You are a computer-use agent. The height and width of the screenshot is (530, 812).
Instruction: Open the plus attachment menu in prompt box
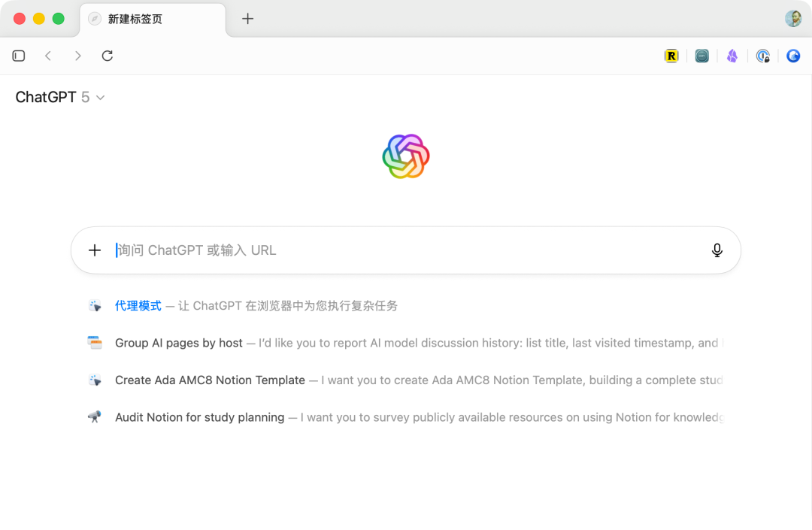click(95, 250)
